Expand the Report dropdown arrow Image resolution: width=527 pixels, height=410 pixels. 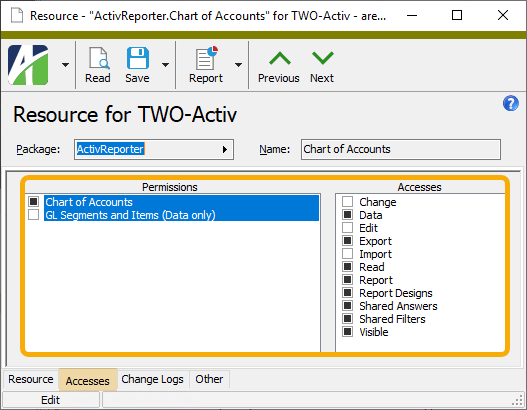[x=238, y=65]
